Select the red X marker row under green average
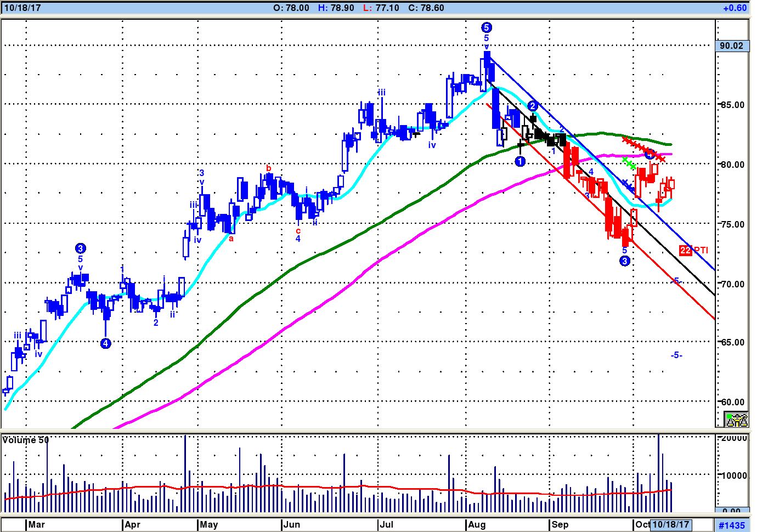768x532 pixels. click(x=643, y=149)
